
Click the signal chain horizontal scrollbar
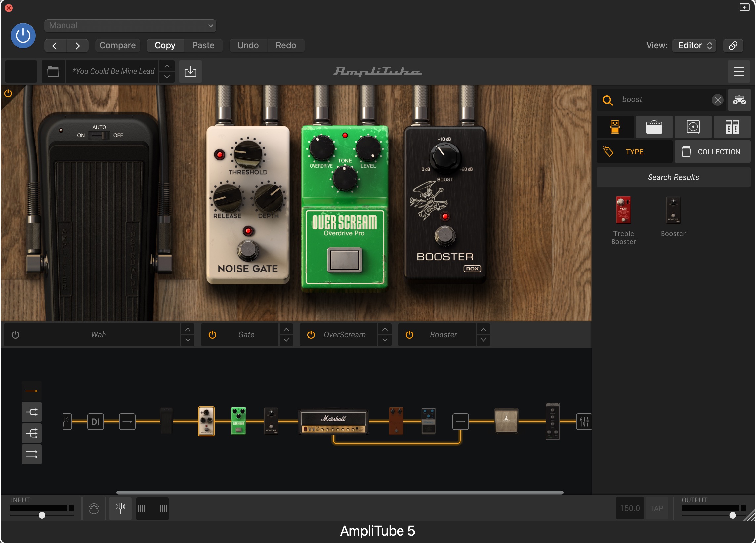340,493
